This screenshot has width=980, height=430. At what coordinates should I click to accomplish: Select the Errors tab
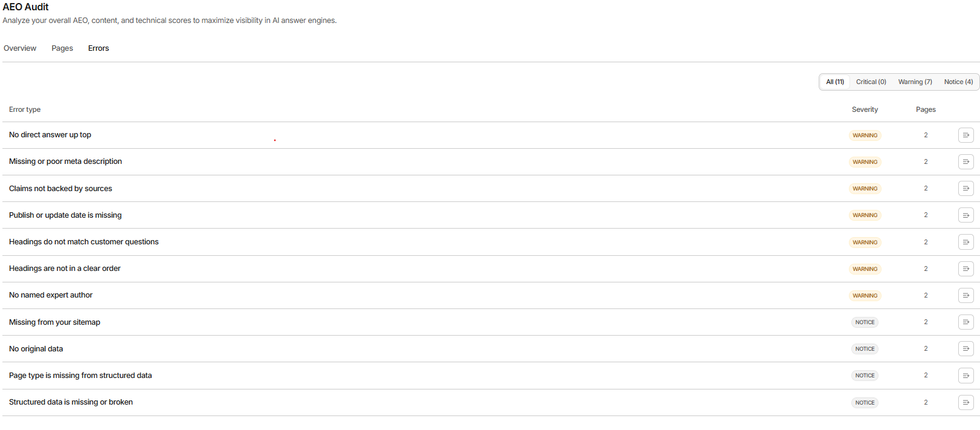click(x=98, y=48)
